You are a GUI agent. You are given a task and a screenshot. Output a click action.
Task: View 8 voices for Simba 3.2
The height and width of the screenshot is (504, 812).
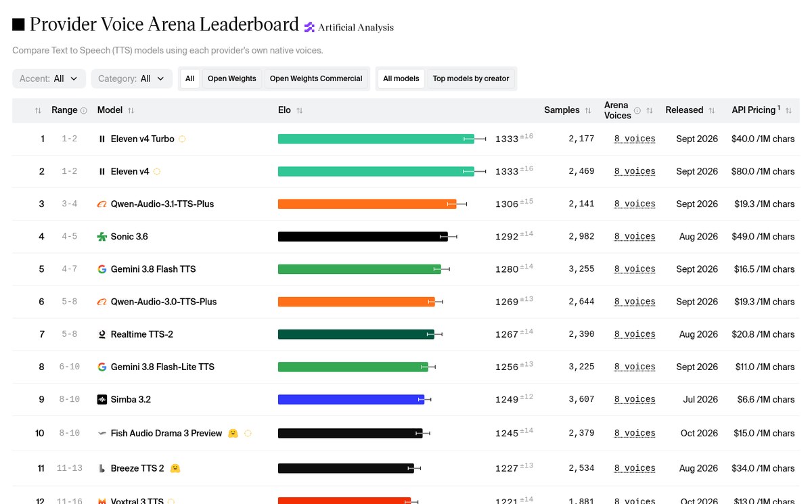pos(635,399)
